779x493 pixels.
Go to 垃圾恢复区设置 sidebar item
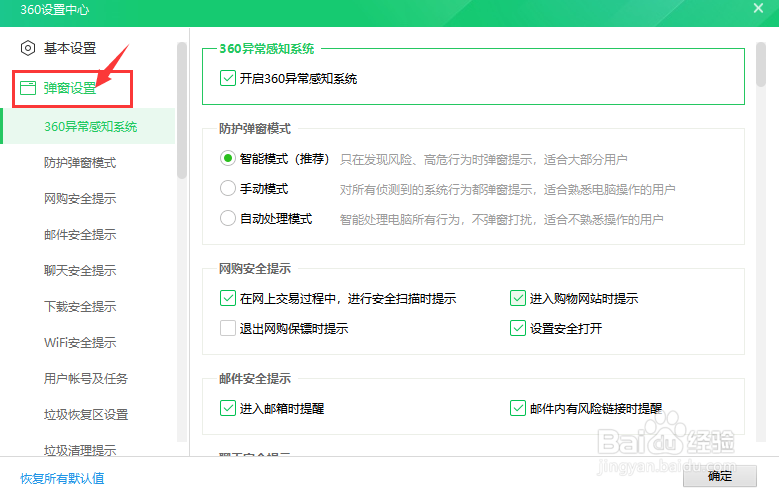86,414
